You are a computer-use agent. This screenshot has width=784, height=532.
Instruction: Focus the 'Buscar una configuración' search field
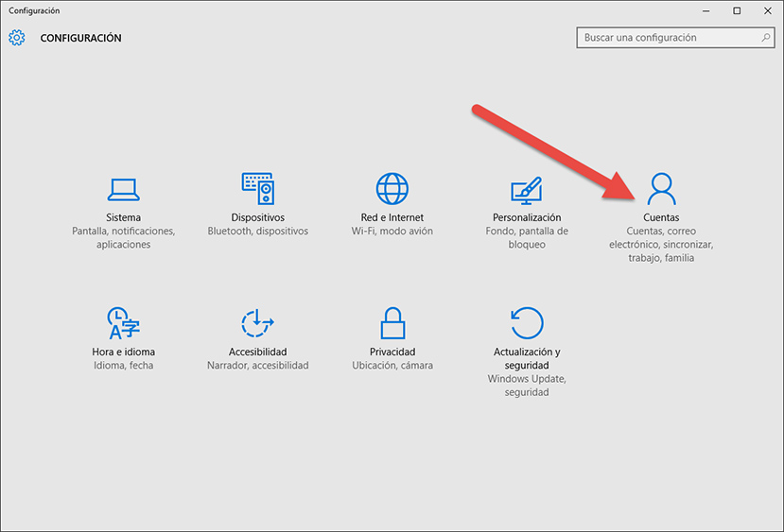click(x=667, y=38)
